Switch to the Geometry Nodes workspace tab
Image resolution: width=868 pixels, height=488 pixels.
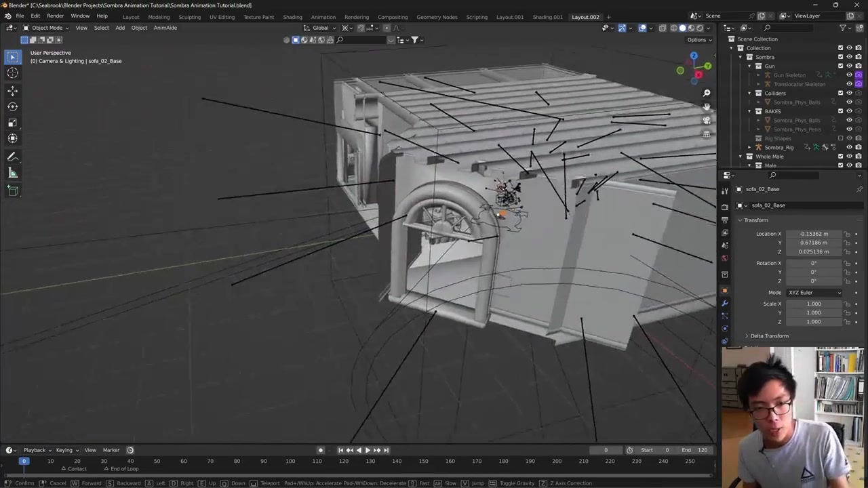coord(437,17)
